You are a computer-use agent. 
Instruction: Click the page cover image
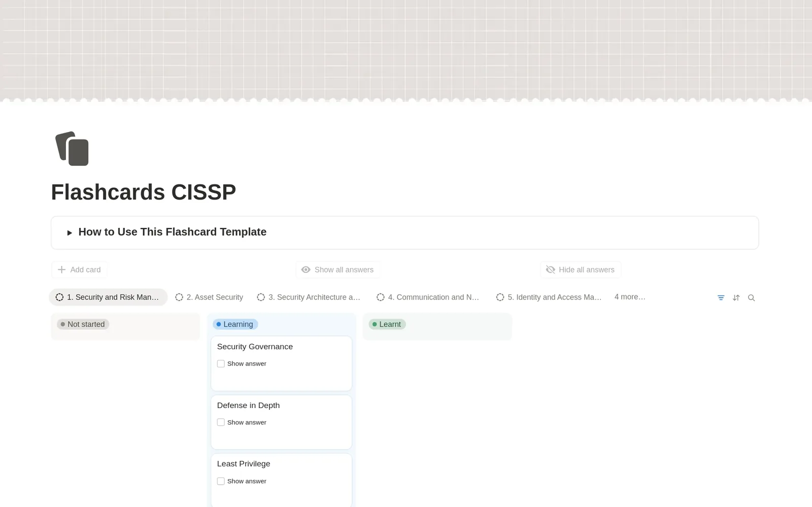406,50
